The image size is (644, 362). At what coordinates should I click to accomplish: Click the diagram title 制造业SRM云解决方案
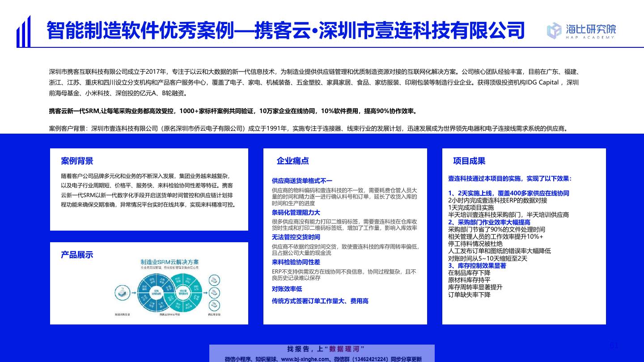pos(170,262)
